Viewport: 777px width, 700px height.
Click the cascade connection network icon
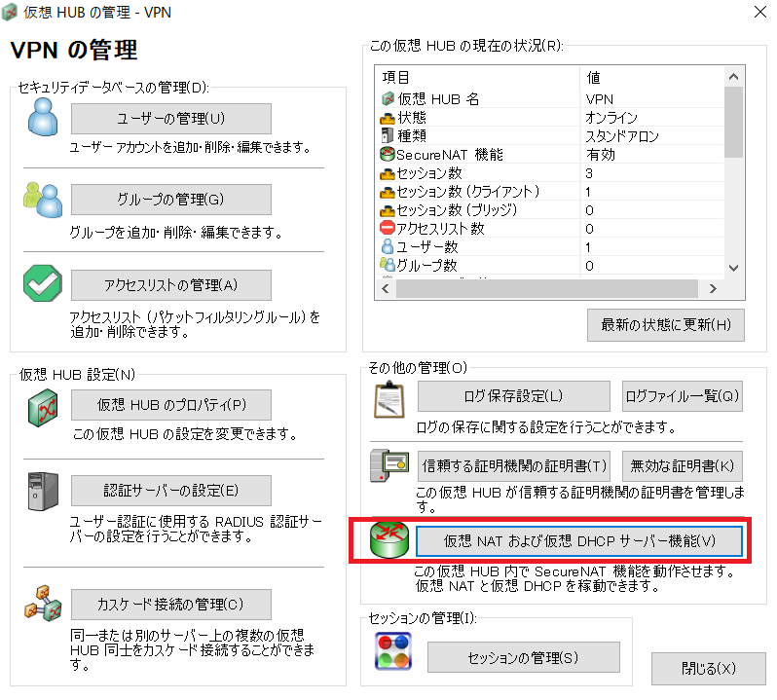coord(43,604)
